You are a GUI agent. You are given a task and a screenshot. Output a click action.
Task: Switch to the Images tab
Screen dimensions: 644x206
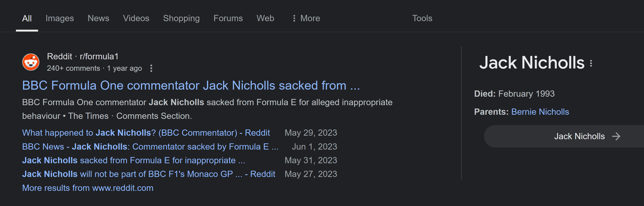coord(60,18)
